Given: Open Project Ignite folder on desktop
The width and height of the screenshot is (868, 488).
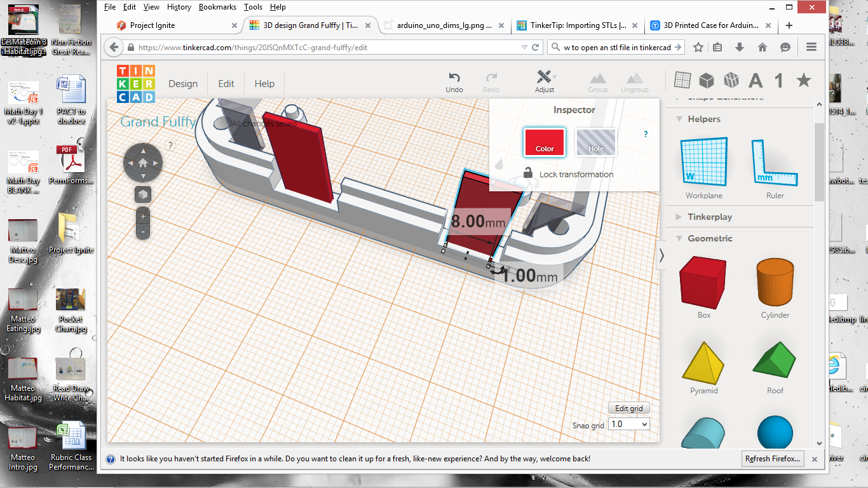Looking at the screenshot, I should [71, 233].
